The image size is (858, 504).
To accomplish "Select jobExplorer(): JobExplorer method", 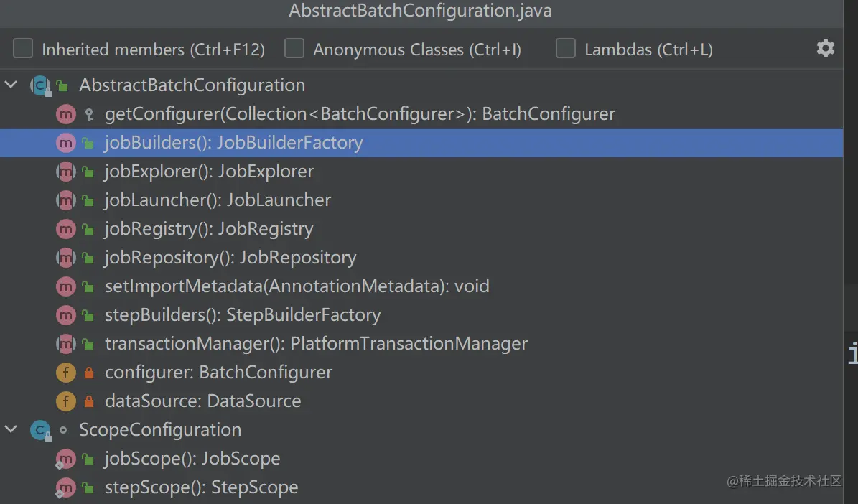I will point(209,172).
